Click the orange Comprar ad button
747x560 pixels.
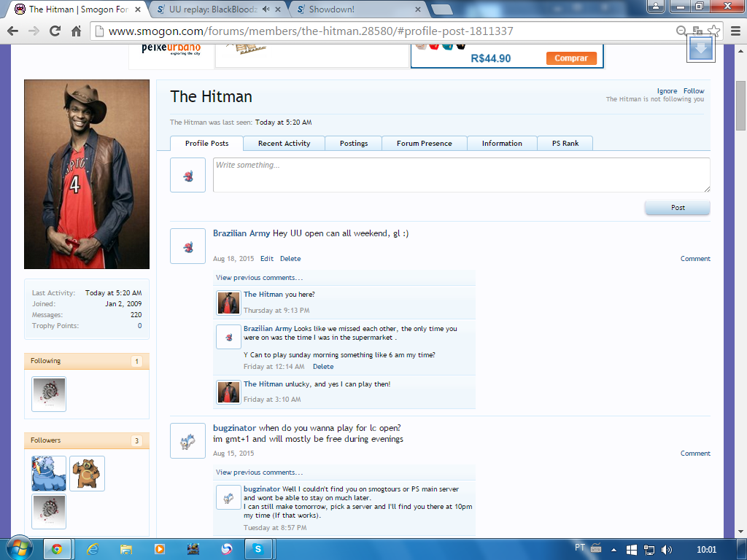point(571,58)
